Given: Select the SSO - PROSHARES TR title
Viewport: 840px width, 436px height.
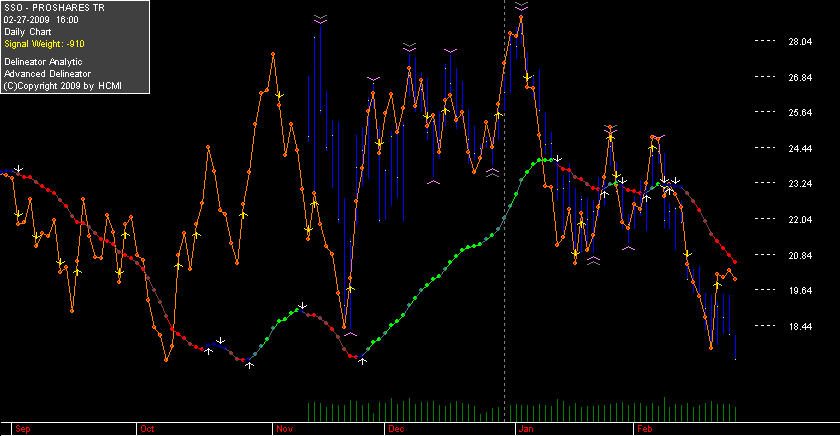Looking at the screenshot, I should coord(54,8).
